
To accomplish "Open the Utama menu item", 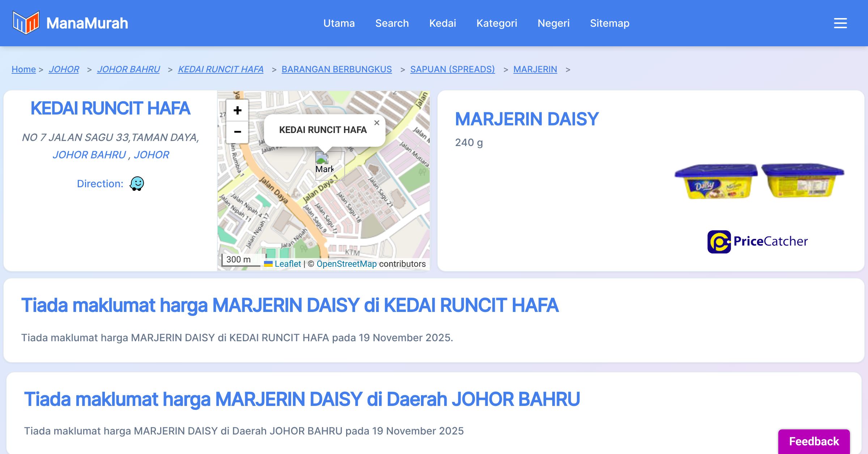I will [x=339, y=23].
